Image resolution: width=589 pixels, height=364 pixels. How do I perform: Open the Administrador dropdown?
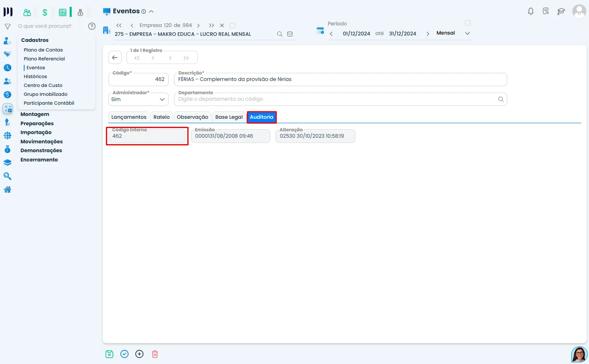(139, 99)
